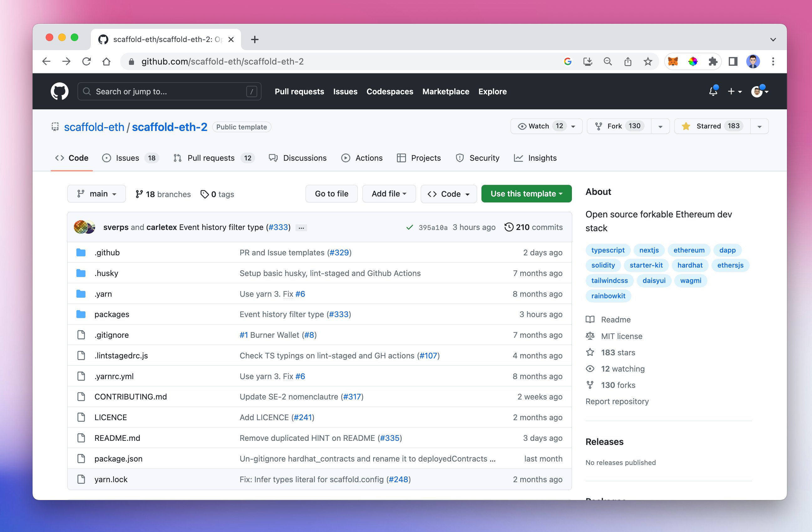Viewport: 812px width, 532px height.
Task: Click the typescript topic tag
Action: coord(608,250)
